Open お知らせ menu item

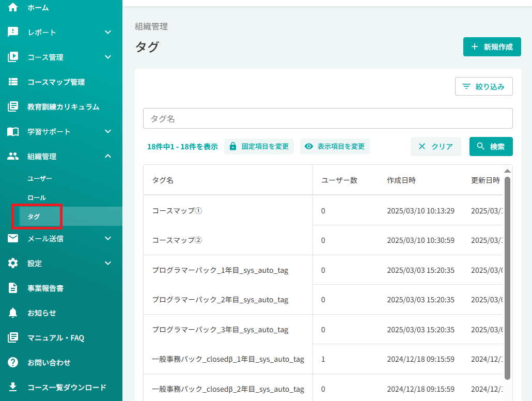click(61, 313)
